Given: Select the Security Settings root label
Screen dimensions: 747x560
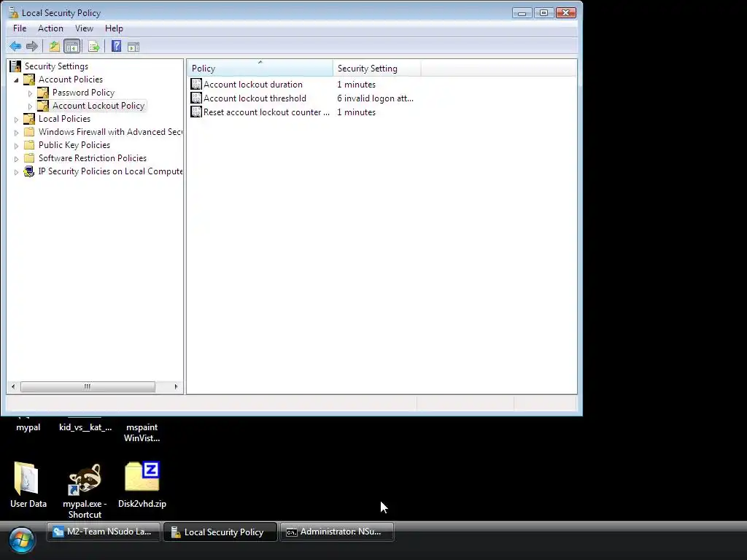Looking at the screenshot, I should [56, 66].
